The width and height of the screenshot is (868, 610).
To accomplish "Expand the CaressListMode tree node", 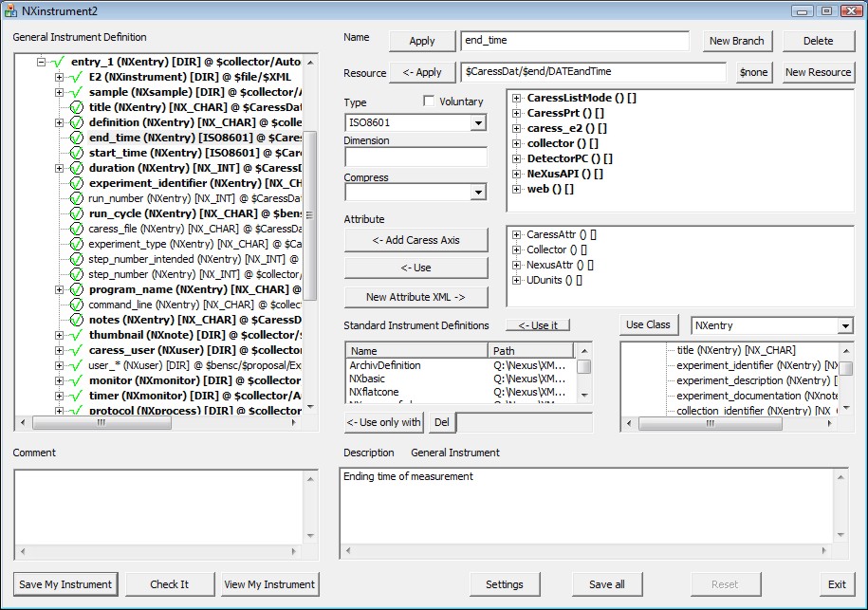I will tap(516, 98).
